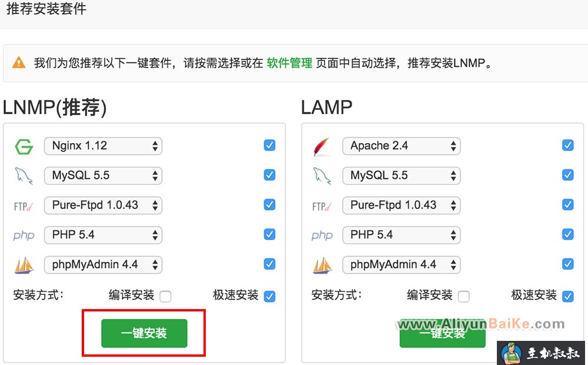Open phpMyAdmin 4.4 dropdown in LNMP
The height and width of the screenshot is (365, 588).
pos(103,265)
